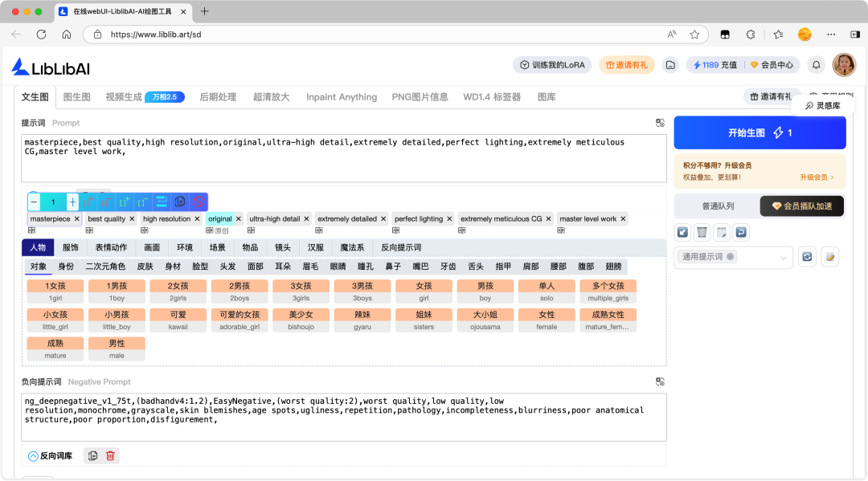Screen dimensions: 868x481
Task: Click the pencil edit preset icon
Action: tap(829, 257)
